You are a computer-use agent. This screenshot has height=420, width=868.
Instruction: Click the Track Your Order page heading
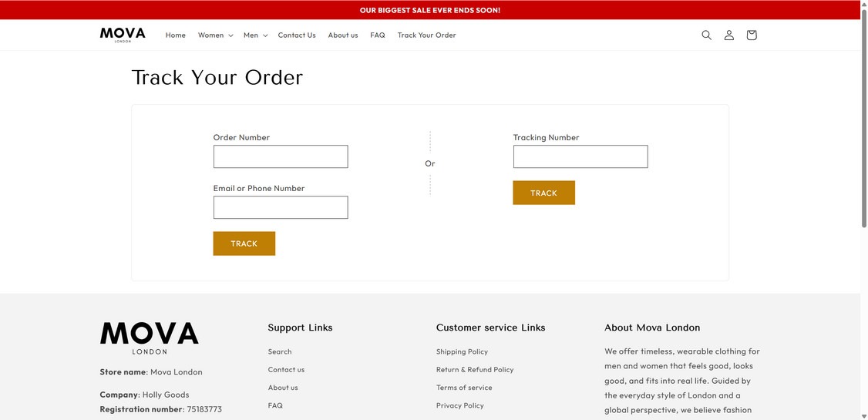[217, 78]
